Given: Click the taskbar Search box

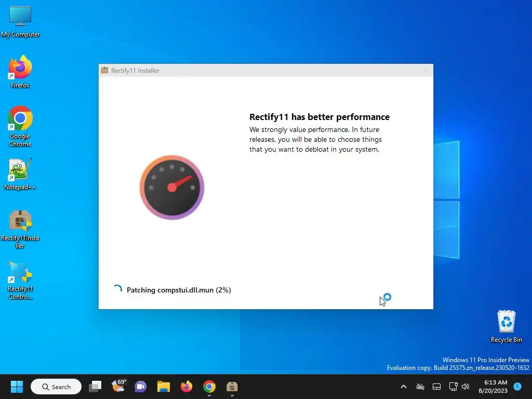Looking at the screenshot, I should [56, 387].
